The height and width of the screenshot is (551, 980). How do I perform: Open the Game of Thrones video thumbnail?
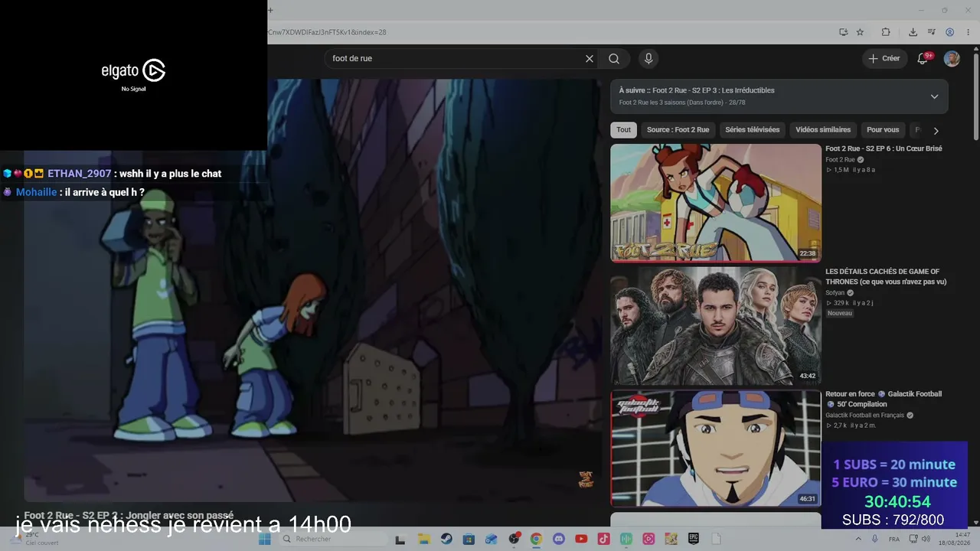(716, 325)
